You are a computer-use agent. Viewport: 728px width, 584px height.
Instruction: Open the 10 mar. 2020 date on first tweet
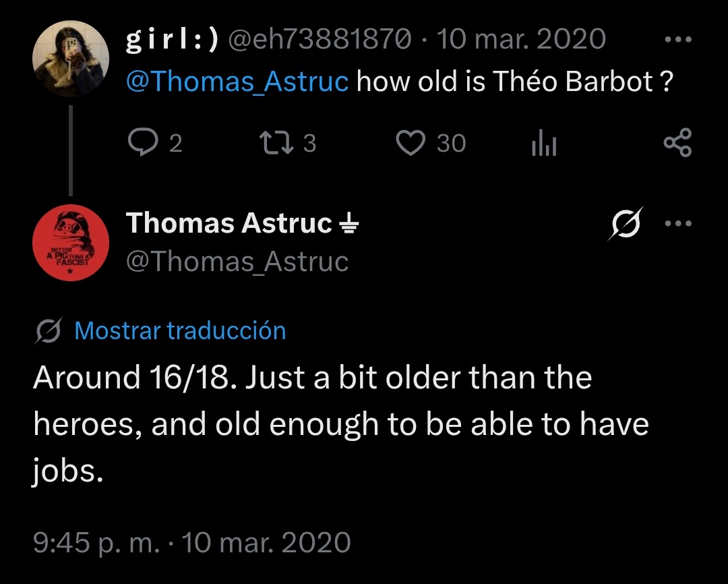pos(521,39)
